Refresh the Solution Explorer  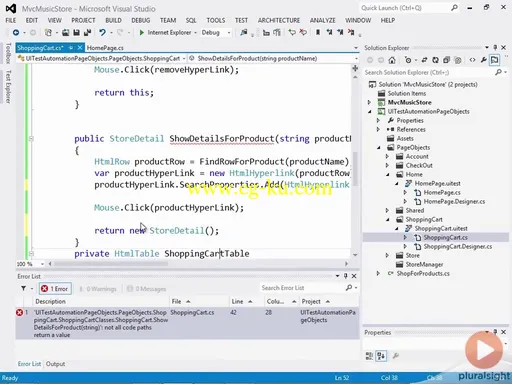click(435, 60)
